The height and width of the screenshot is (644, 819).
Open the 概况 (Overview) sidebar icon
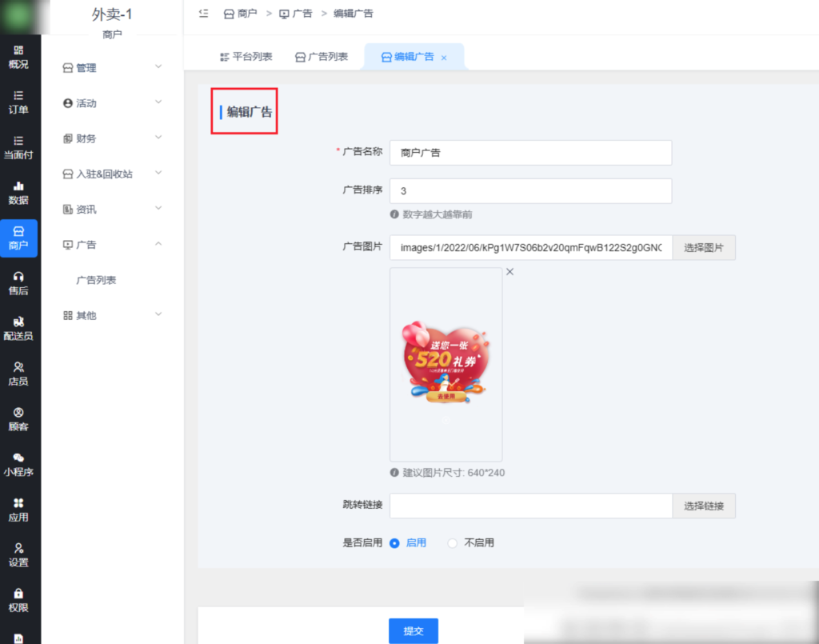pos(20,58)
